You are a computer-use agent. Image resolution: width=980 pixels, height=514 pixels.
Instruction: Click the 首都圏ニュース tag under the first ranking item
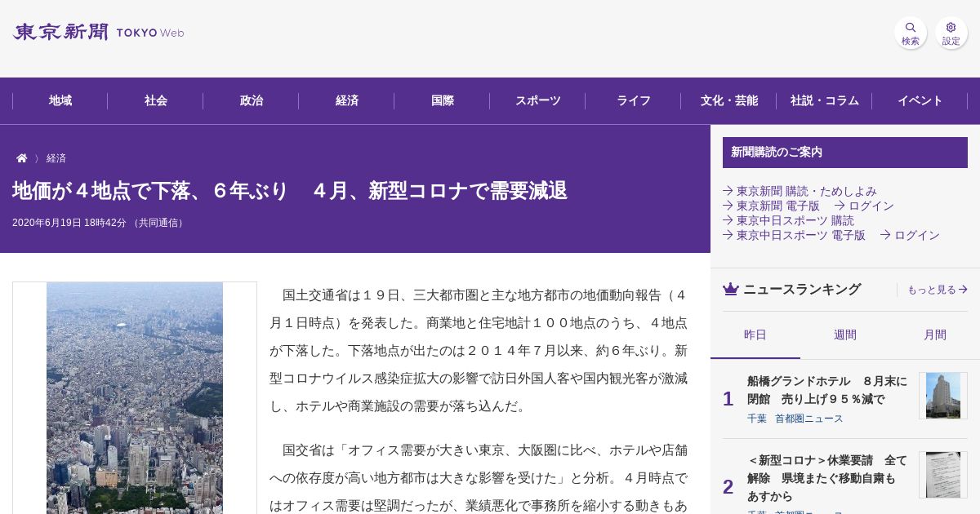(809, 419)
